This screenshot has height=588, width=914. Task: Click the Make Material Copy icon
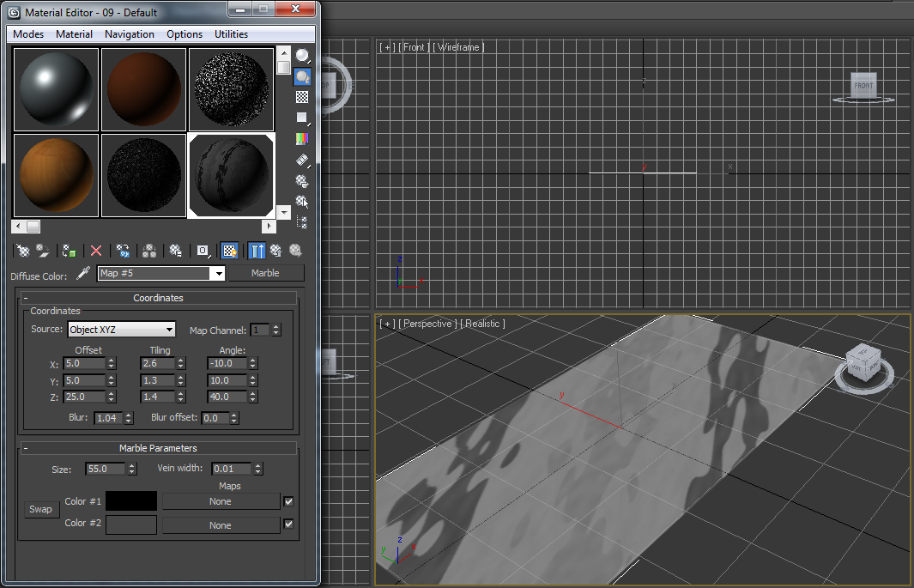(x=123, y=251)
